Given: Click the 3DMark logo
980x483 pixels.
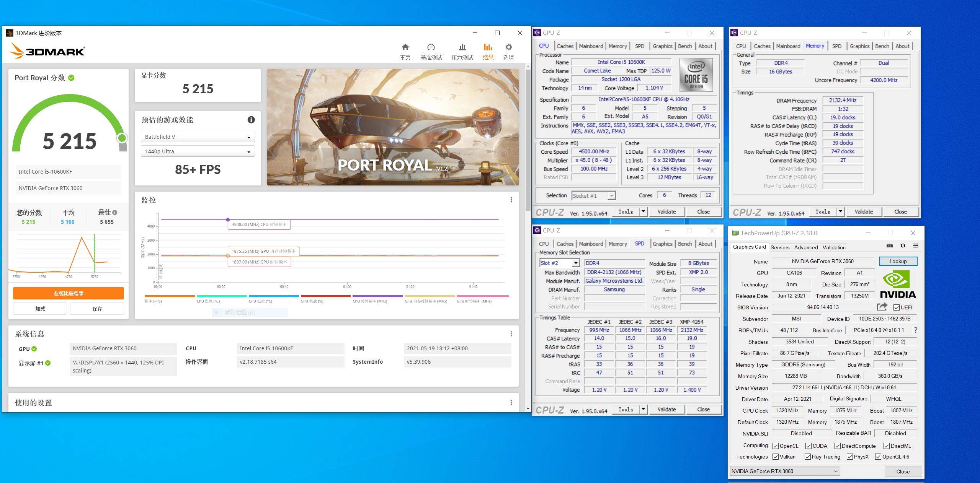Looking at the screenshot, I should tap(47, 51).
